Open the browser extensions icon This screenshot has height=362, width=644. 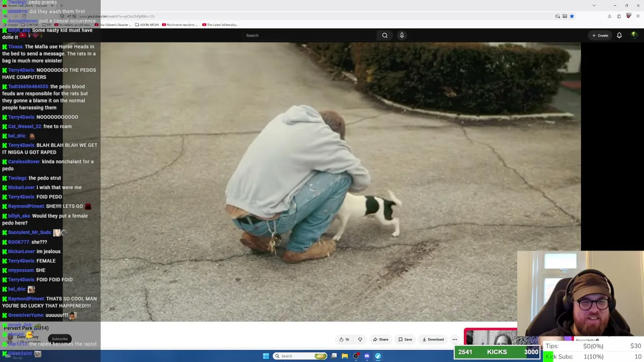click(x=619, y=16)
